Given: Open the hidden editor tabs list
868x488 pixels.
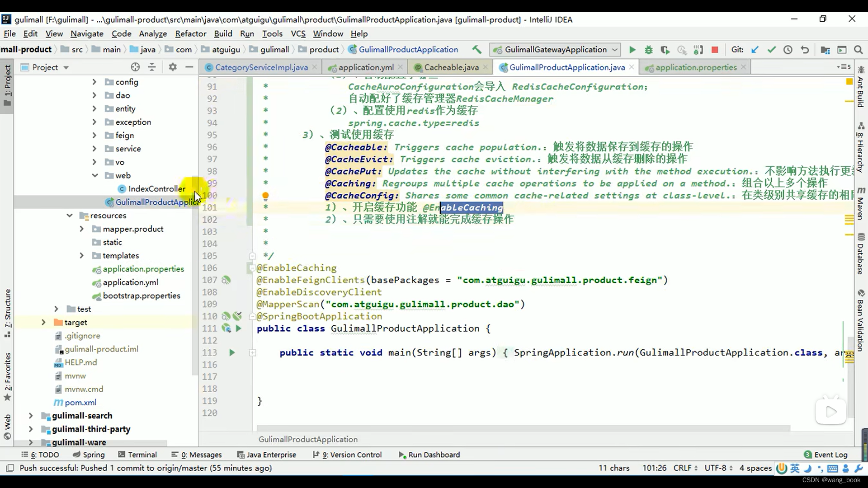Looking at the screenshot, I should pos(844,67).
